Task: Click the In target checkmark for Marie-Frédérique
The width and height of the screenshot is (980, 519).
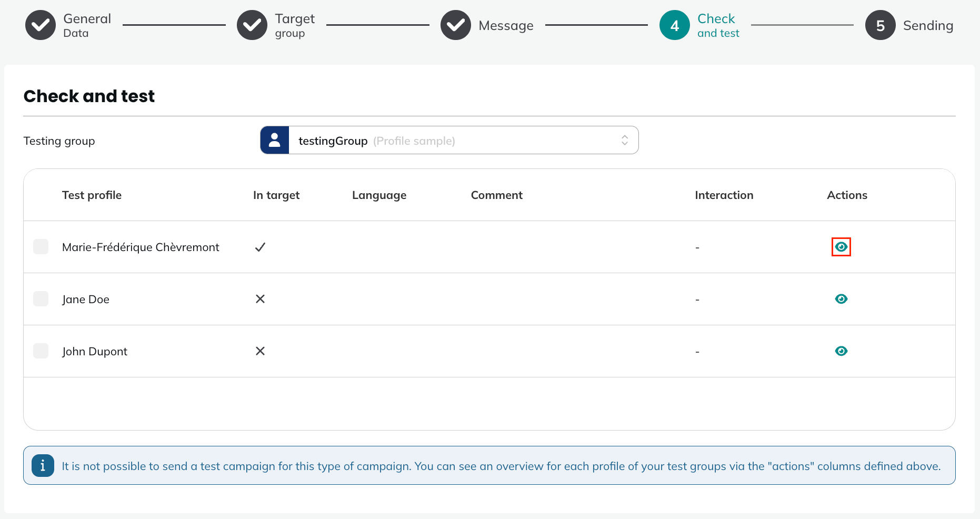Action: (260, 247)
